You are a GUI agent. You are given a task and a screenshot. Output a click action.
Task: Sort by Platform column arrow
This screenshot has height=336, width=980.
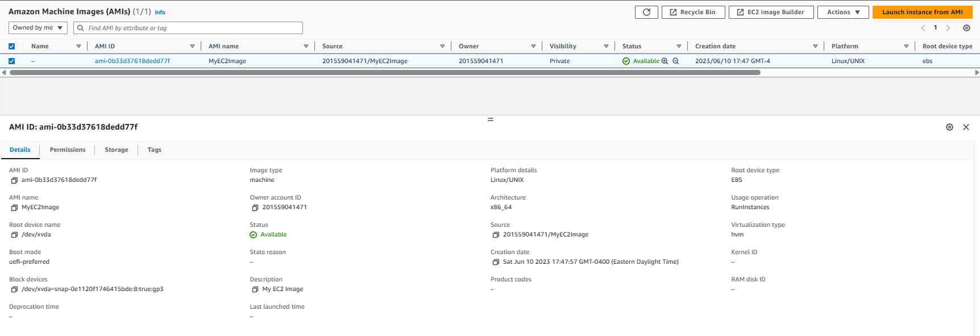906,46
